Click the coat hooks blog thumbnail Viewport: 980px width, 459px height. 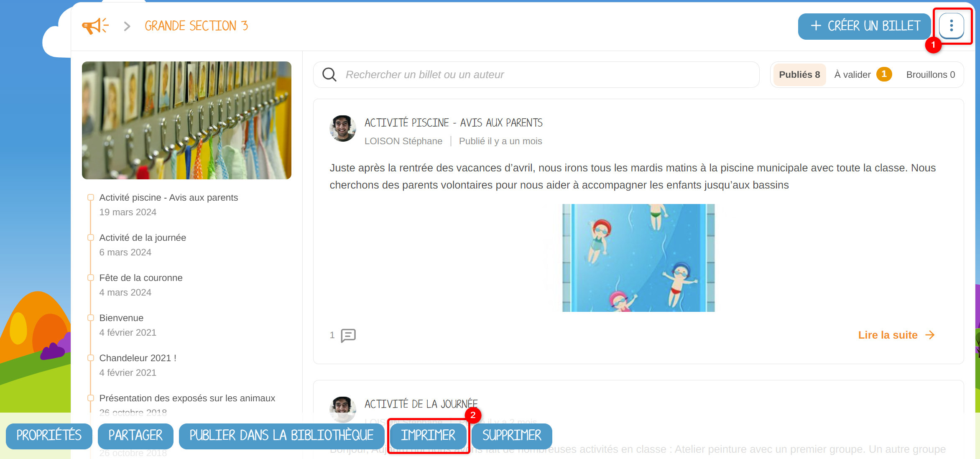coord(186,120)
